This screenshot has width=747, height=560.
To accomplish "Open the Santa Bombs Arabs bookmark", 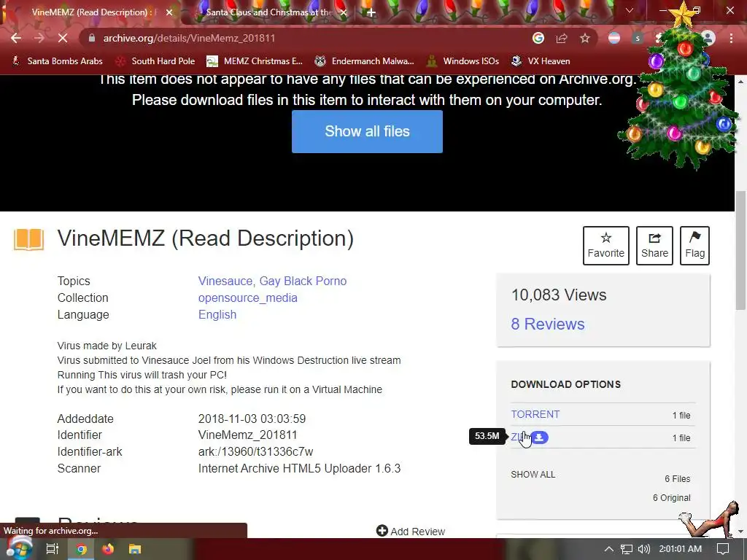I will pyautogui.click(x=57, y=61).
